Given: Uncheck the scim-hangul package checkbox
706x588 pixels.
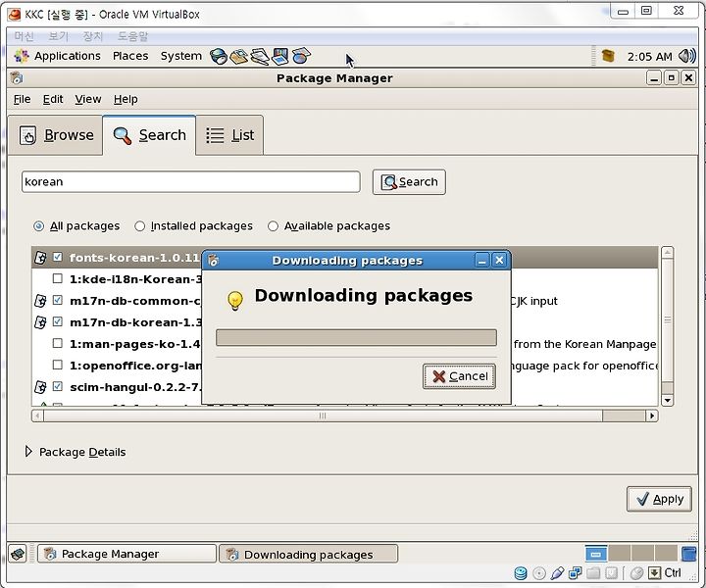Looking at the screenshot, I should pyautogui.click(x=57, y=386).
